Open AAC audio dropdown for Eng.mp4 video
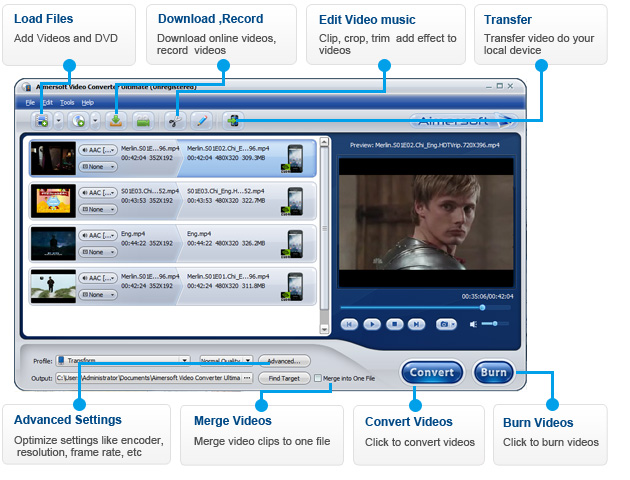Viewport: 630px width, 480px height. click(x=98, y=235)
